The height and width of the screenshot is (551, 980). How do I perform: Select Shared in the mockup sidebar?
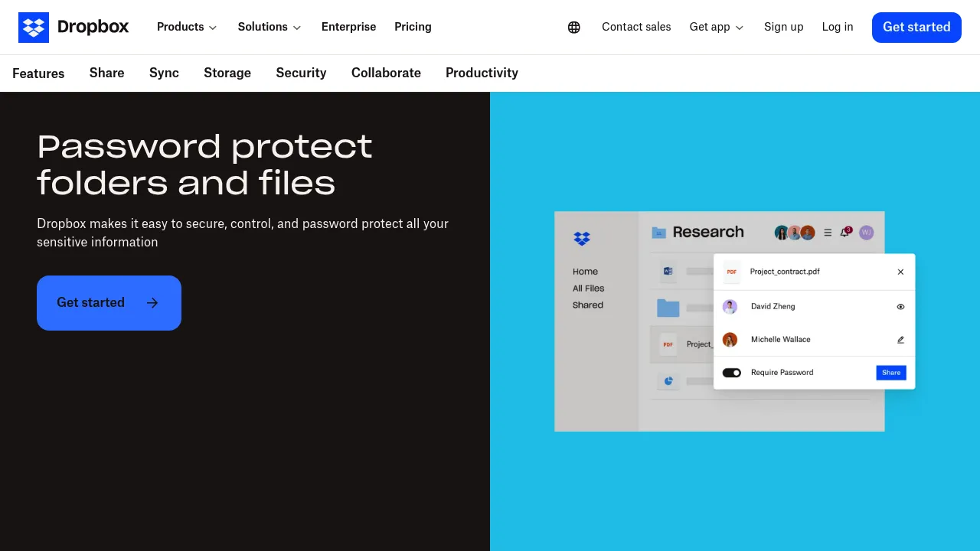[588, 305]
